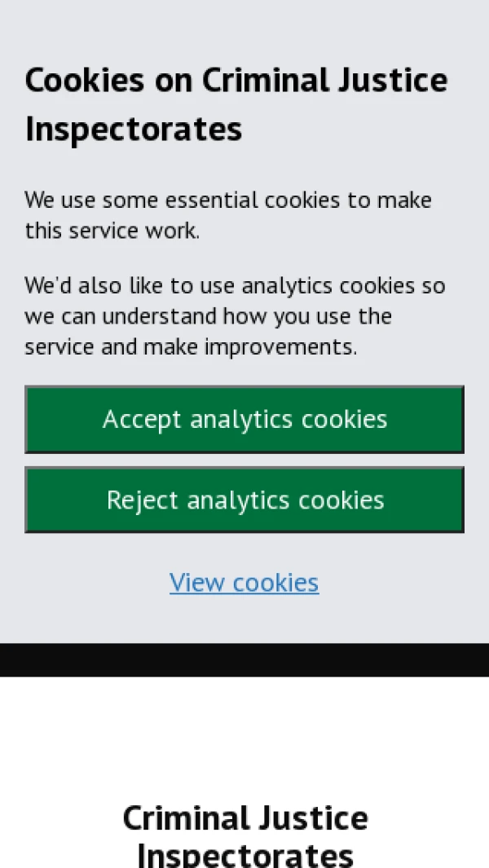Click "Criminal Justice" in the page title
This screenshot has height=868, width=489.
point(244,817)
